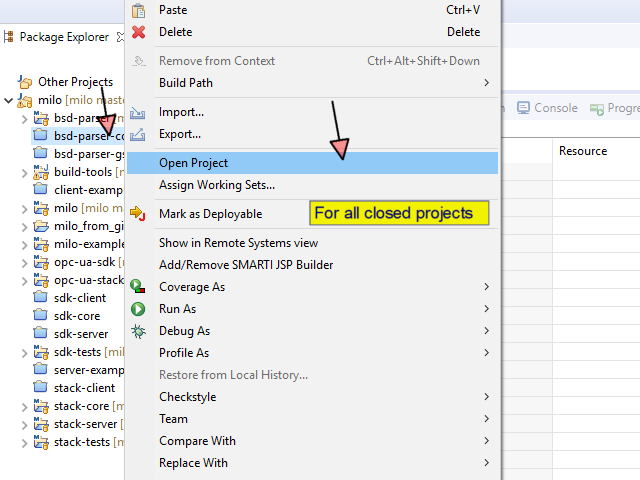The height and width of the screenshot is (480, 640).
Task: Open the Debug As submenu
Action: [x=312, y=331]
